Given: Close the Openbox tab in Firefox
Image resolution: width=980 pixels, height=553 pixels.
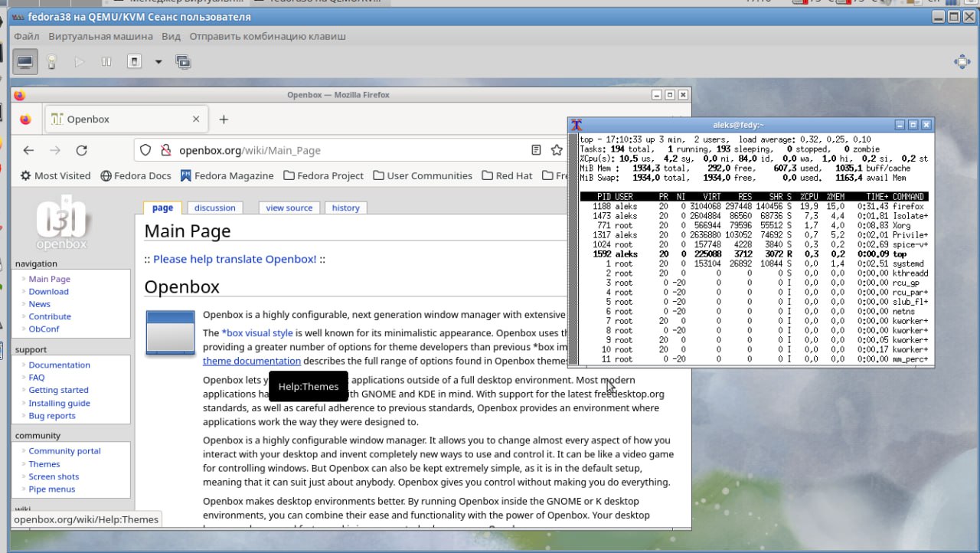Looking at the screenshot, I should (196, 119).
